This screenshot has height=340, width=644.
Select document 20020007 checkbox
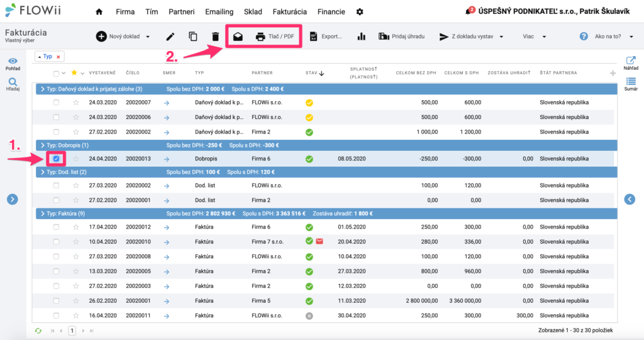click(56, 103)
